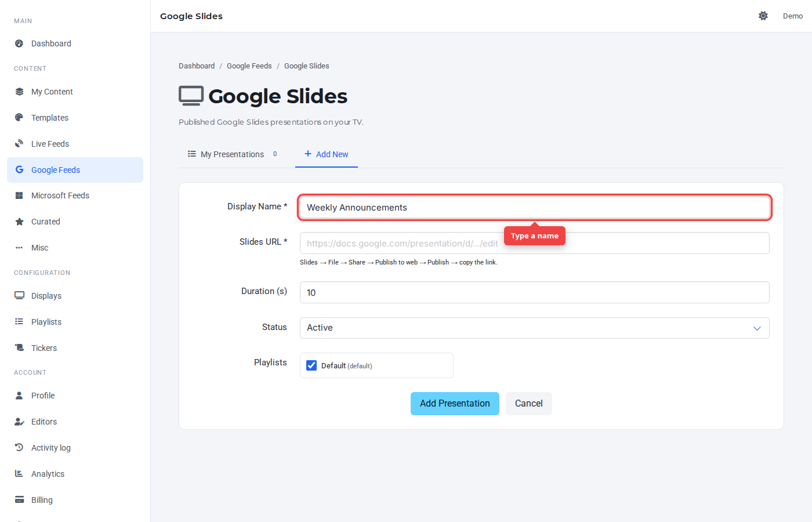Click the Templates palette icon
The width and height of the screenshot is (812, 522).
(x=19, y=118)
